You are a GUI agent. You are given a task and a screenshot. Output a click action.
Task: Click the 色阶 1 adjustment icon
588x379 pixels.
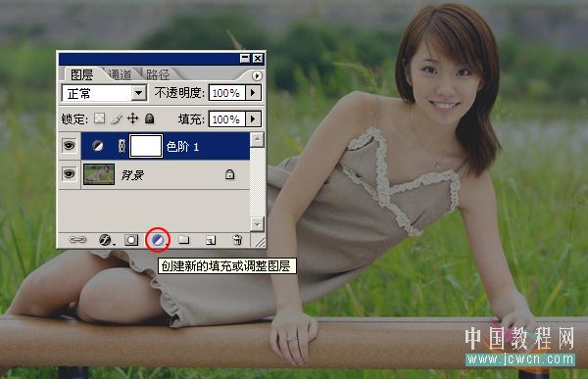coord(97,146)
